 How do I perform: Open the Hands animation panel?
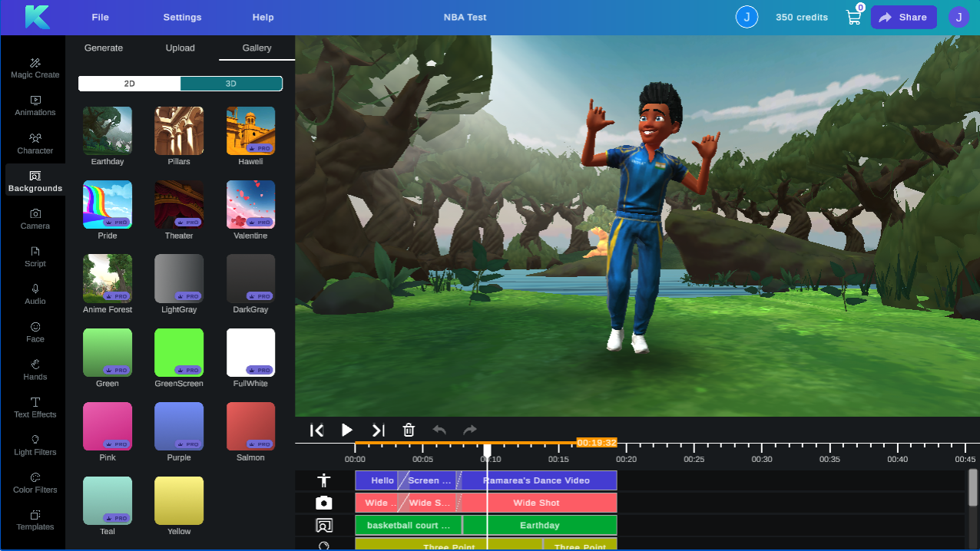35,369
